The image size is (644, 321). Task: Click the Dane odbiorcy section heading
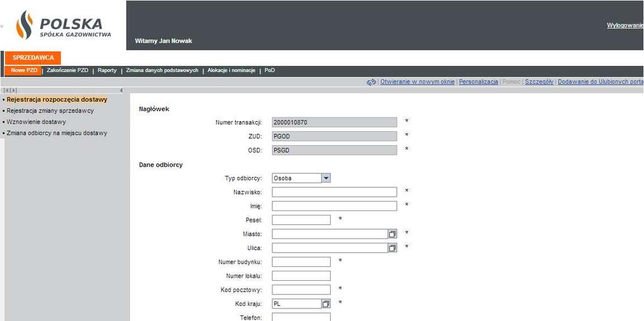(x=160, y=165)
